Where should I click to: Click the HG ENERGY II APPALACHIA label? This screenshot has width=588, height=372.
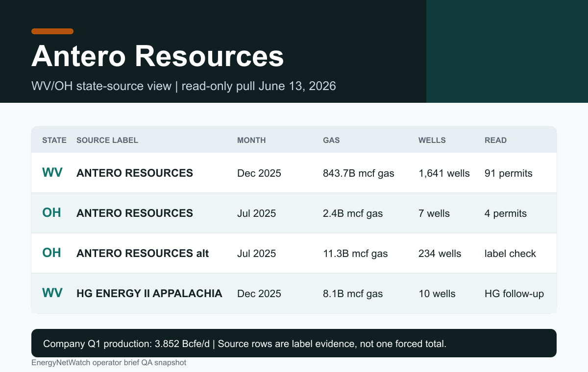(x=149, y=293)
